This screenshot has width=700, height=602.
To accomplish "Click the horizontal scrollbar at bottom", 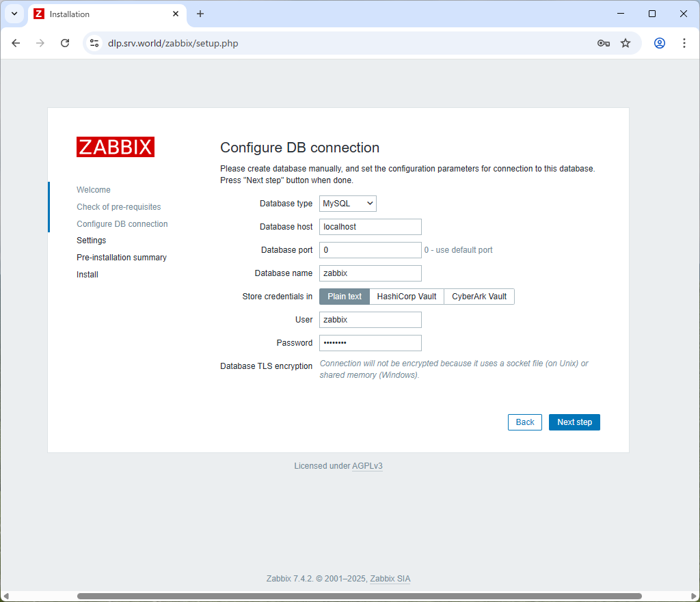I will click(x=359, y=596).
